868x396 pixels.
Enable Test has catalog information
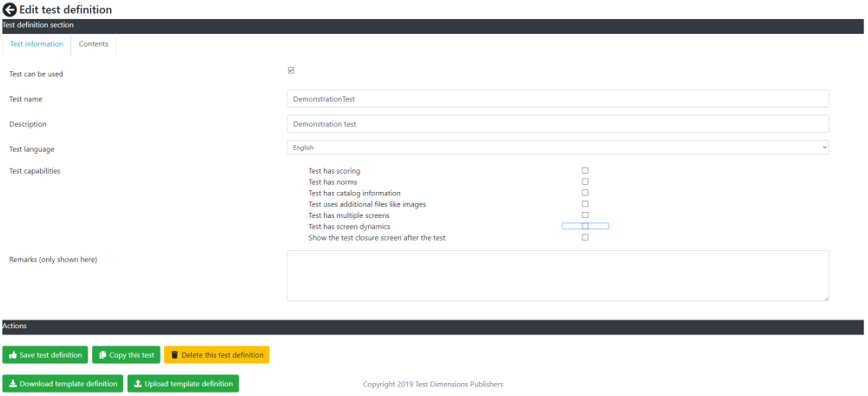585,193
